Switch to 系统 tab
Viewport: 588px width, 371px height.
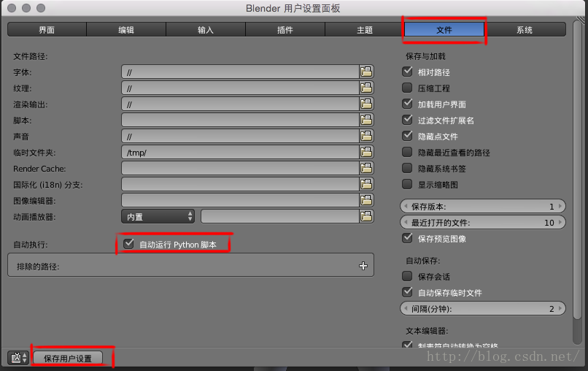[525, 30]
